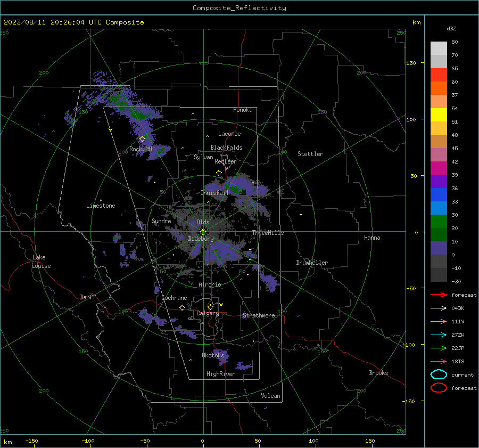
Task: Click the Sylvan town label
Action: (x=203, y=158)
